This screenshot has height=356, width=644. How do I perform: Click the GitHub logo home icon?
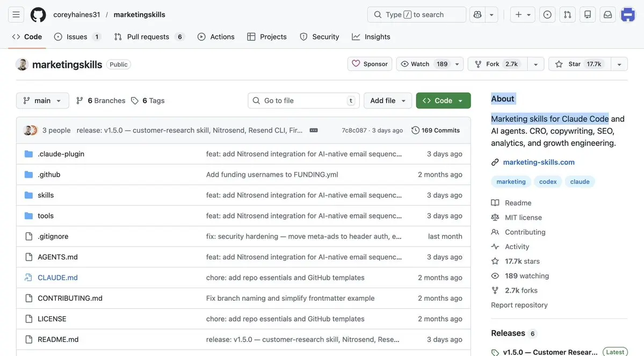click(x=38, y=14)
